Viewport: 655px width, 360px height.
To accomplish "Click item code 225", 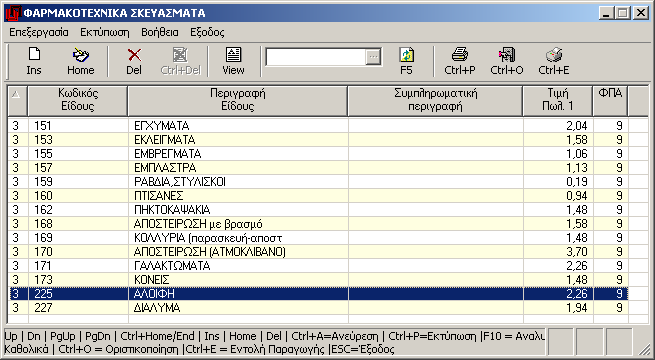I will coord(43,294).
